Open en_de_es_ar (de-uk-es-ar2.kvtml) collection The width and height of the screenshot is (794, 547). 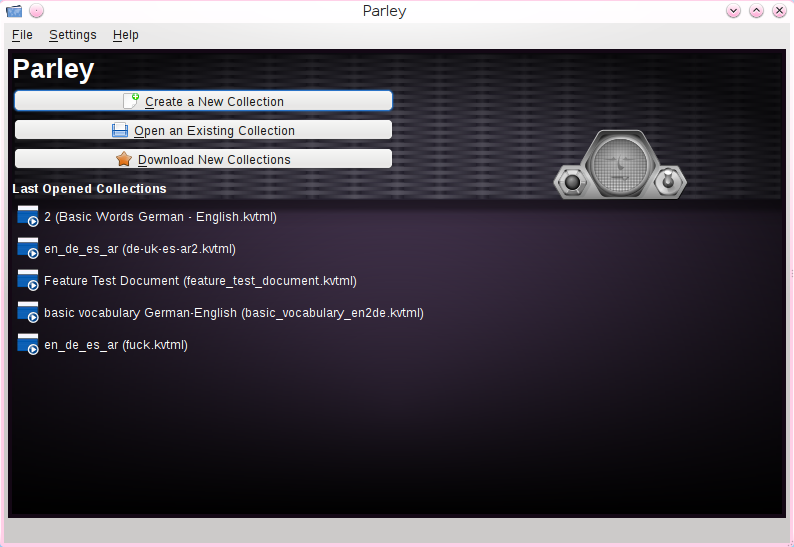[140, 249]
